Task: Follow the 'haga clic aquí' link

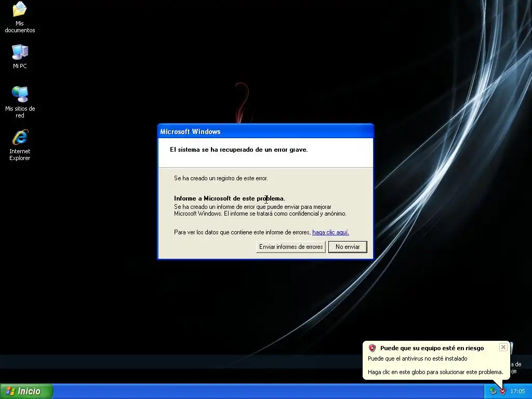Action: tap(330, 232)
